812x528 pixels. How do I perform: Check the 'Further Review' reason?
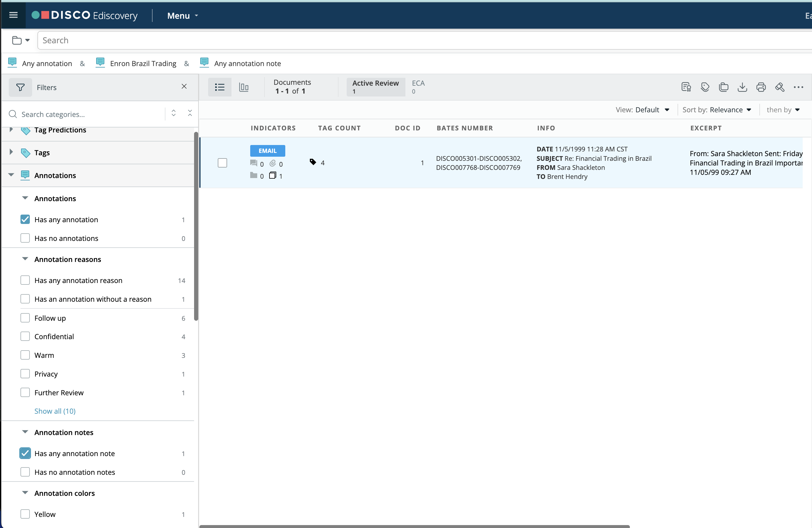coord(25,393)
